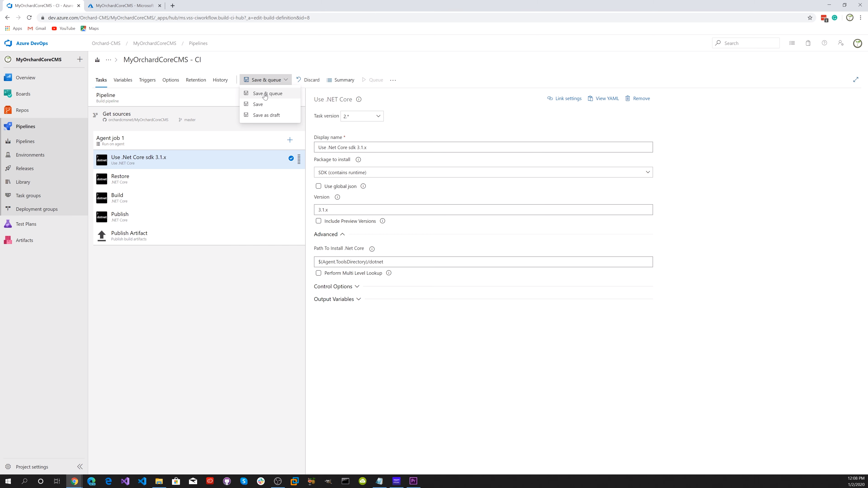Enable Use global json checkbox
The image size is (868, 488).
click(318, 186)
